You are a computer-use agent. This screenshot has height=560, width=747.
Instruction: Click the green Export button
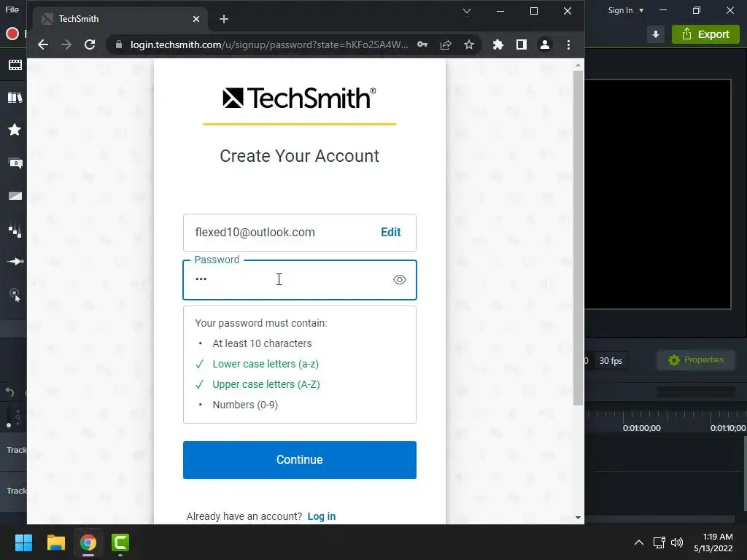pyautogui.click(x=705, y=34)
